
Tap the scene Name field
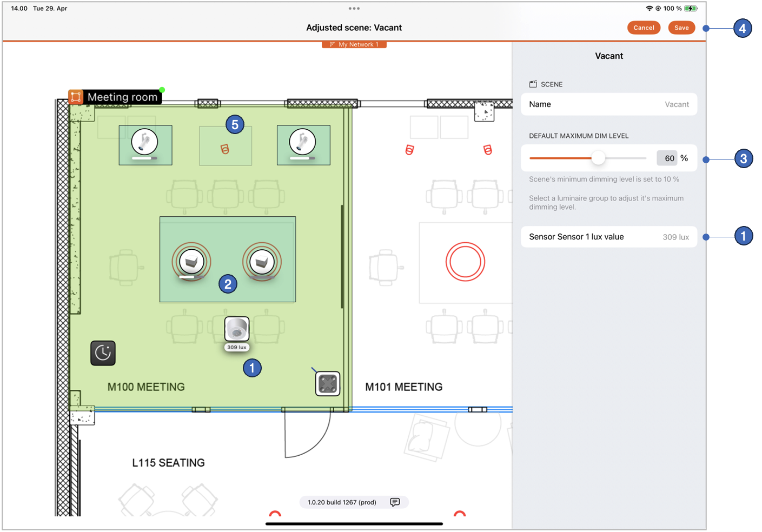pyautogui.click(x=608, y=104)
